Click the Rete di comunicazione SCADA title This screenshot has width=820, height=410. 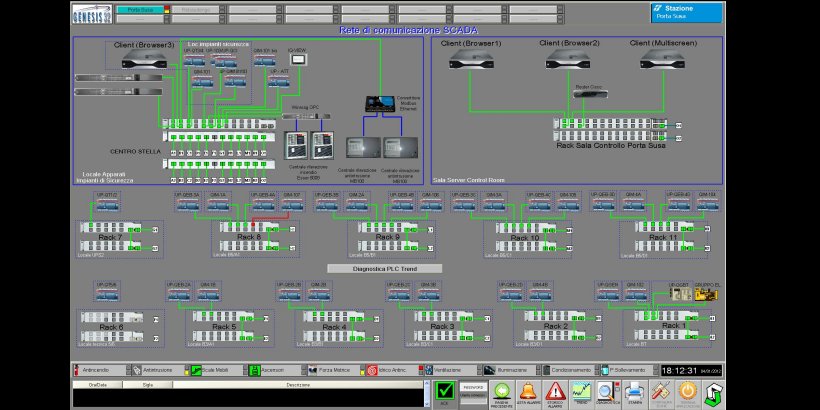408,30
